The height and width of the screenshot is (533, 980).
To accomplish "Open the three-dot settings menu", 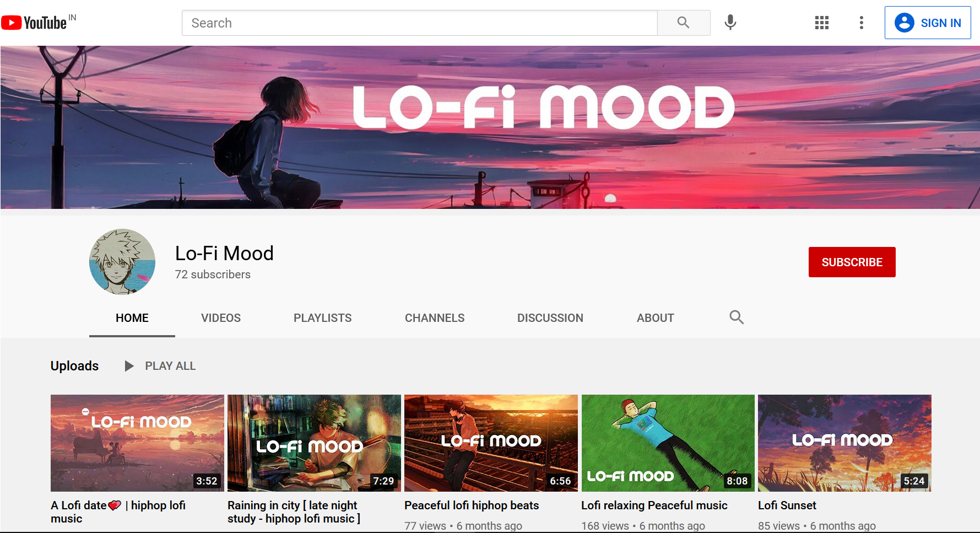I will [862, 23].
